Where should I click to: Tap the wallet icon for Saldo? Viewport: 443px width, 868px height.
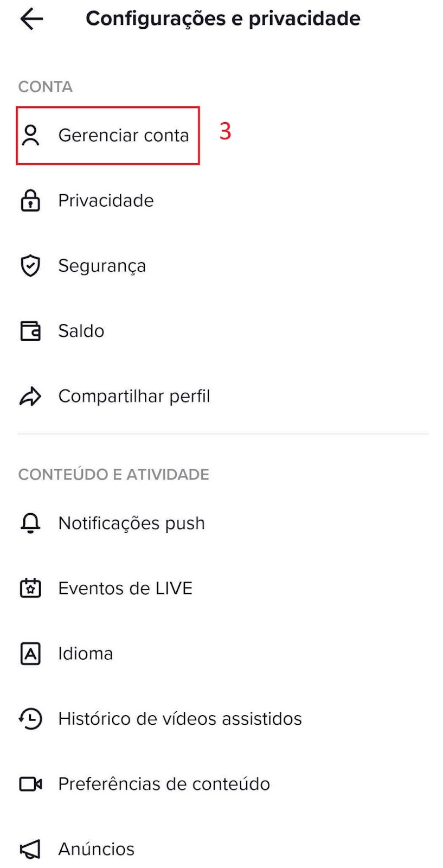[x=30, y=331]
